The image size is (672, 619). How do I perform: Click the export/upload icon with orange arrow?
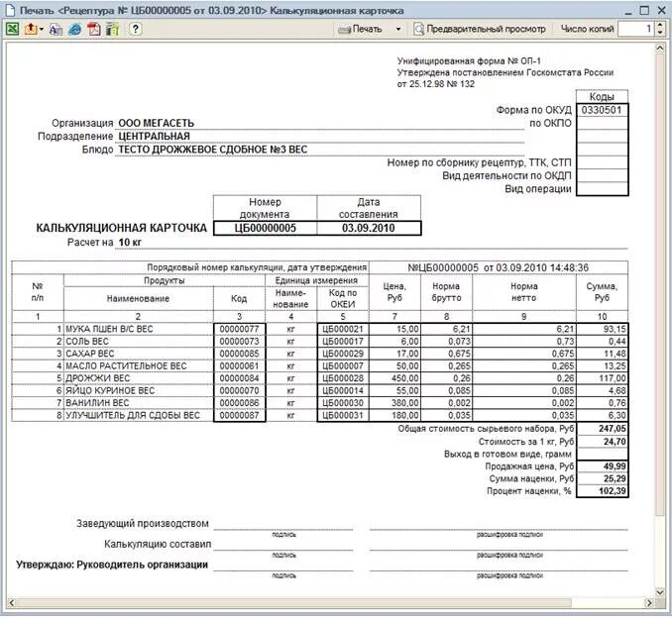pyautogui.click(x=31, y=29)
